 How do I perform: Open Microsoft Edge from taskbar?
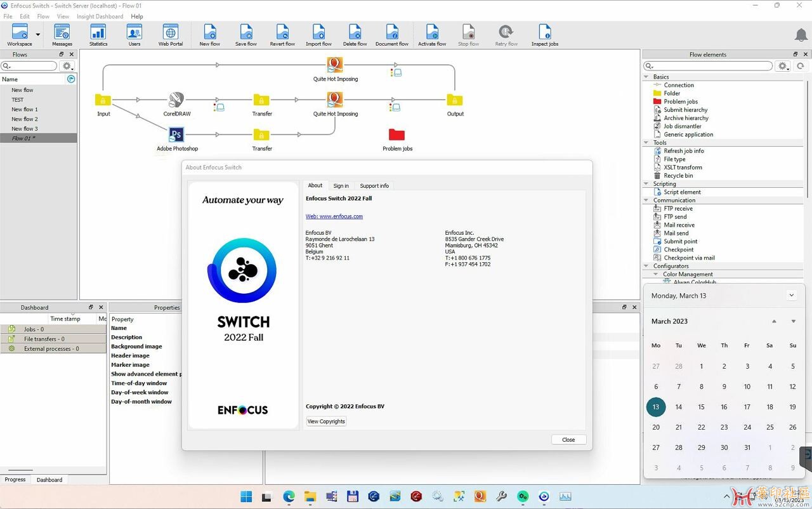click(289, 496)
